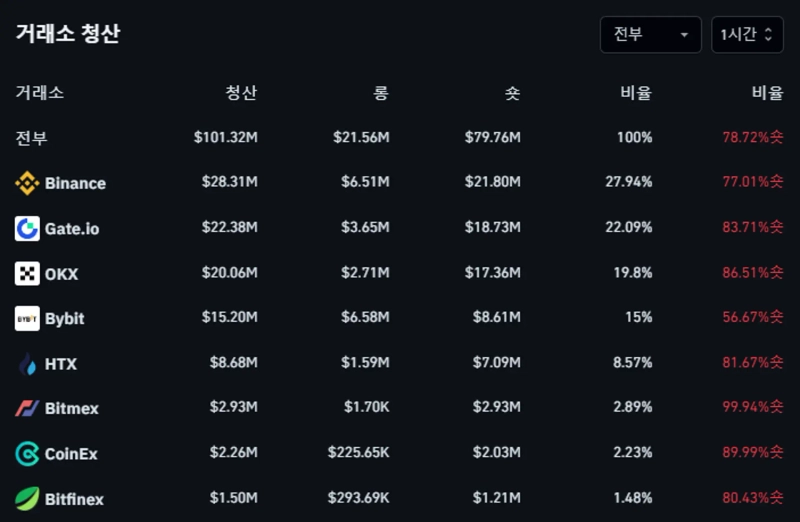
Task: Click the Gate.io logo icon
Action: pyautogui.click(x=27, y=228)
